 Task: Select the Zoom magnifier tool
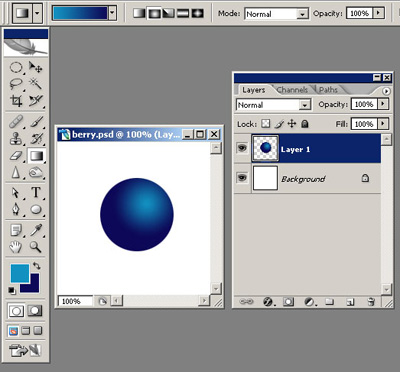click(35, 247)
